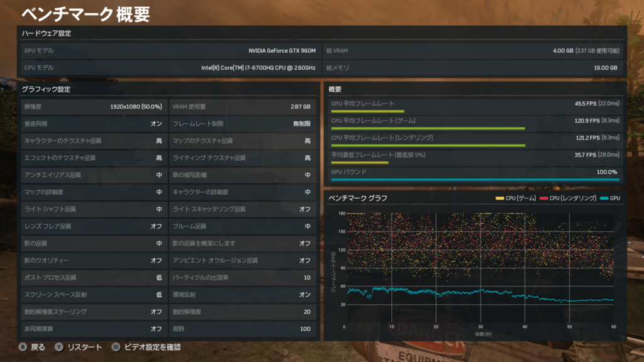
Task: Click the menu button icon beside ビデオ設定を確認
Action: coord(116,347)
